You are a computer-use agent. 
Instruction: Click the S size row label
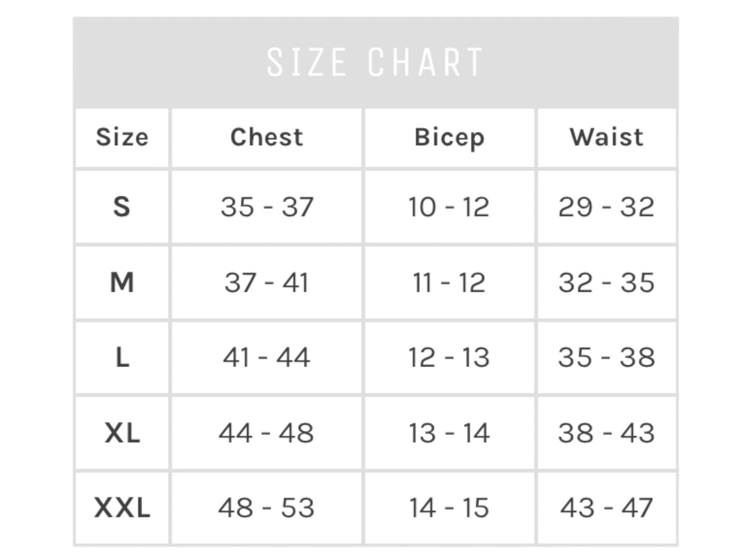(122, 207)
